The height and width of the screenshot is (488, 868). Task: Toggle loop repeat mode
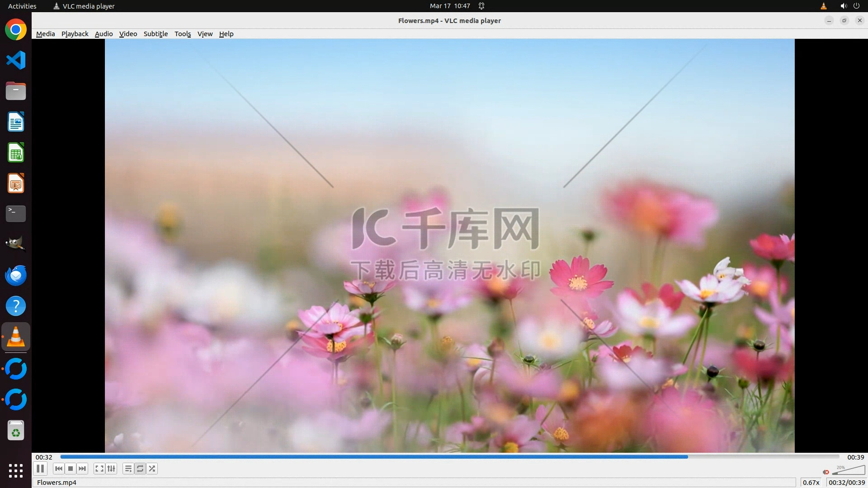[x=140, y=469]
